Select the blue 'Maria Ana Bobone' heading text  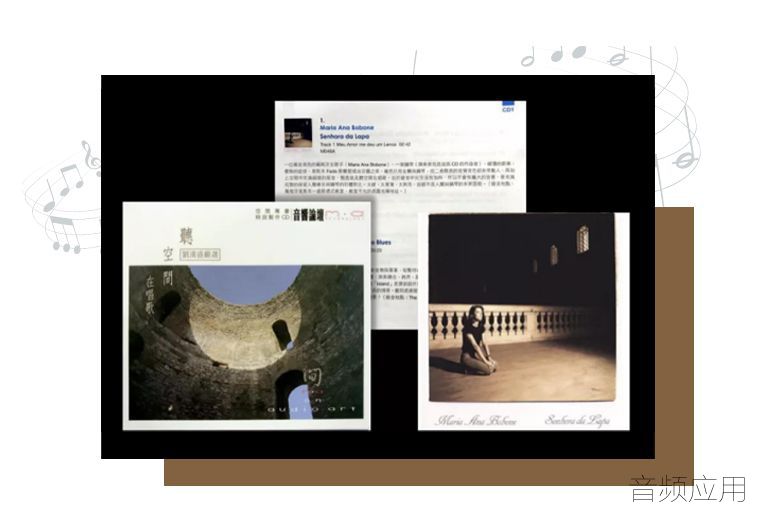click(347, 128)
